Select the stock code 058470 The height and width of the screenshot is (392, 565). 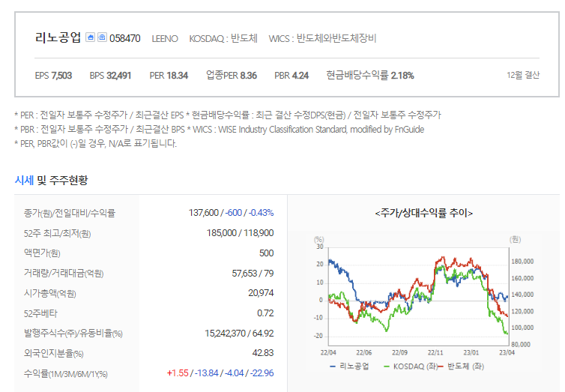124,38
